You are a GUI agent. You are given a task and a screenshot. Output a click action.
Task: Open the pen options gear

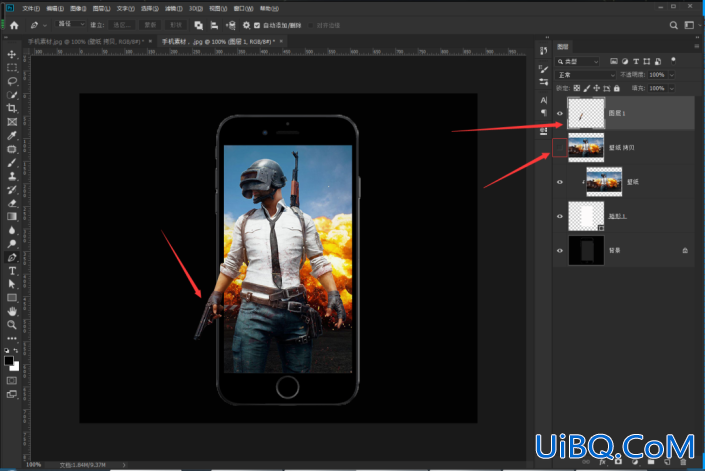pyautogui.click(x=246, y=25)
